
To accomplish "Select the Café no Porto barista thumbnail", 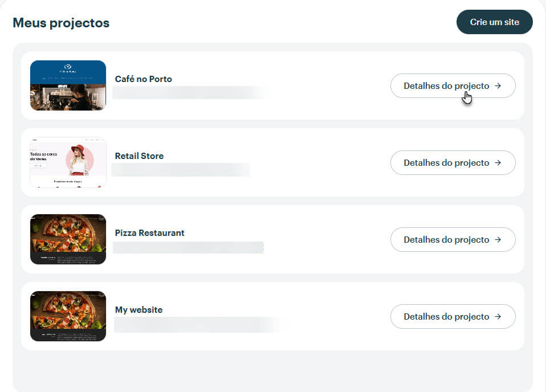I will 68,85.
